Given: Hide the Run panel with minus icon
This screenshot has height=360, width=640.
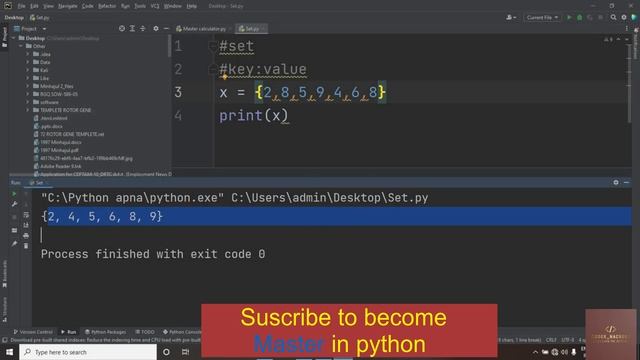Looking at the screenshot, I should [x=626, y=182].
